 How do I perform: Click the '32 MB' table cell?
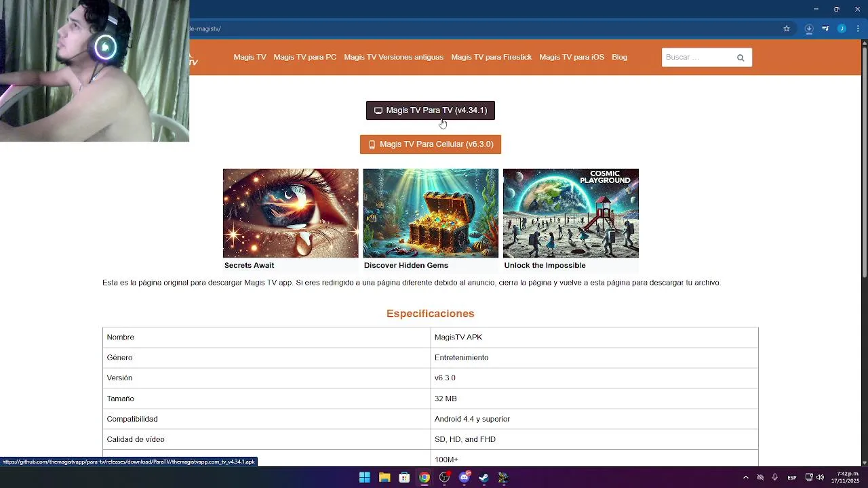594,399
